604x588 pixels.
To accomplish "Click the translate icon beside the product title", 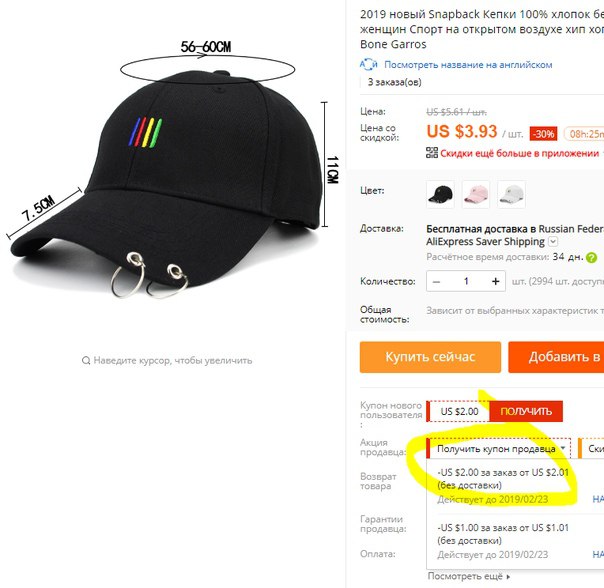I will pyautogui.click(x=368, y=64).
